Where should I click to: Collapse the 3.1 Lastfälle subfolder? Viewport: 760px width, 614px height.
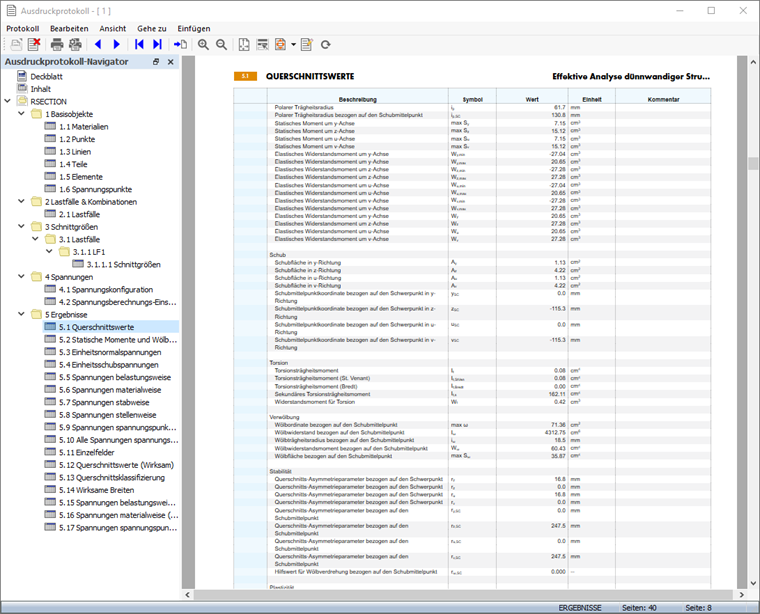pyautogui.click(x=35, y=239)
